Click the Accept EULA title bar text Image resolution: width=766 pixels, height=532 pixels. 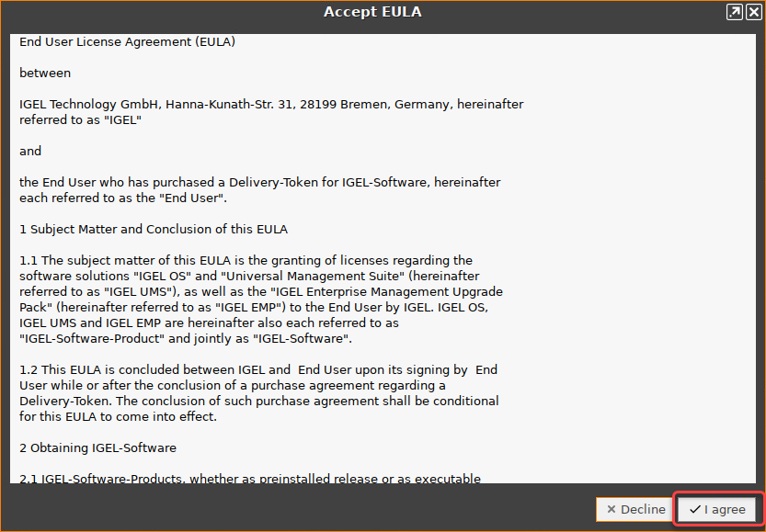coord(372,11)
